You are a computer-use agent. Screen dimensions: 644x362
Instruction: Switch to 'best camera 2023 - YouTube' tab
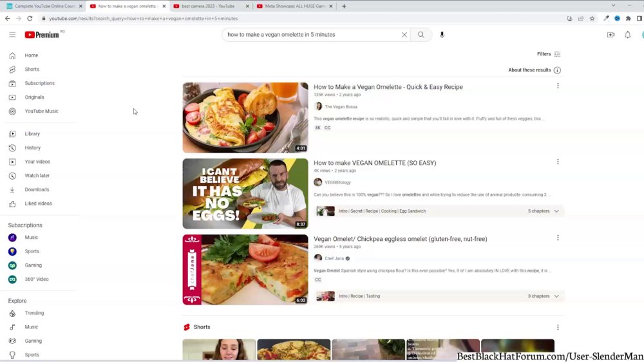tap(208, 6)
